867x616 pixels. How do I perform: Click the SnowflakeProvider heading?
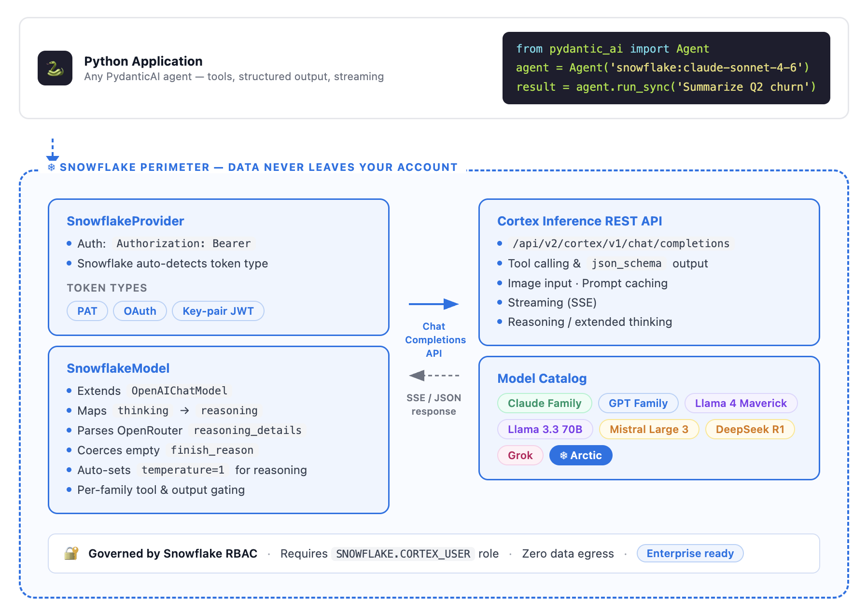click(x=126, y=221)
